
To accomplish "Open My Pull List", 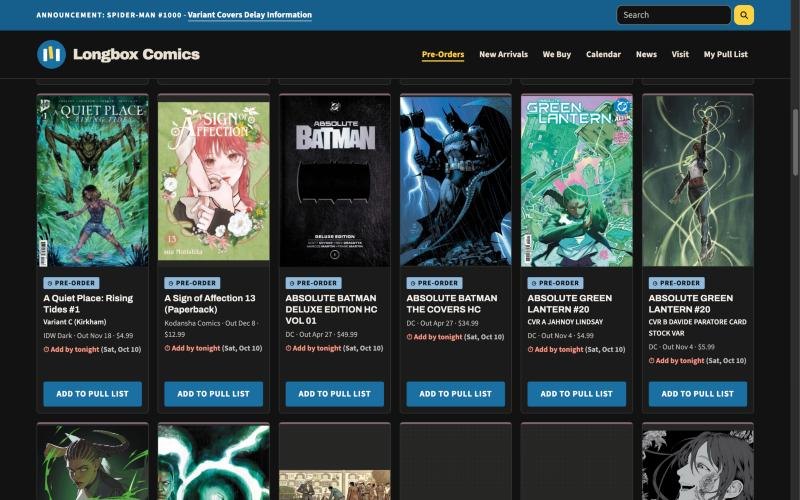I will [x=726, y=54].
